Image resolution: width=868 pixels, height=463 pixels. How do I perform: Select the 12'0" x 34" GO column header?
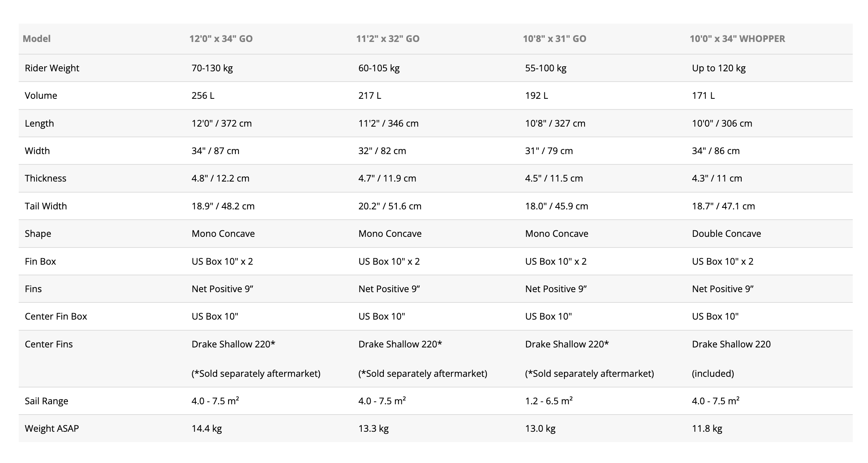221,39
